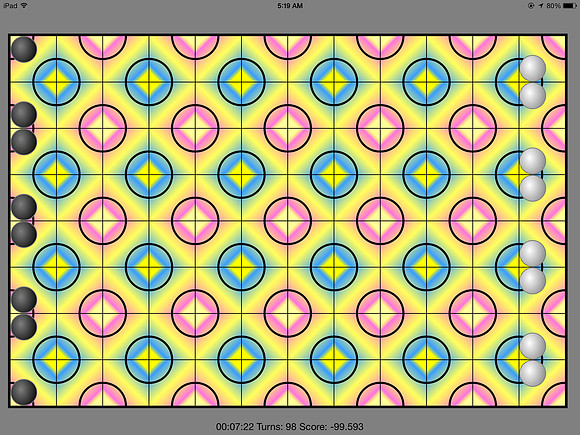Tap the elapsed time 00:07:22
Image resolution: width=580 pixels, height=435 pixels.
pos(235,427)
